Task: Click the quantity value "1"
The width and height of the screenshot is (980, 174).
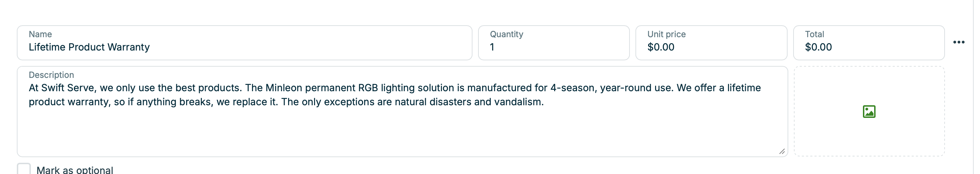Action: [492, 47]
